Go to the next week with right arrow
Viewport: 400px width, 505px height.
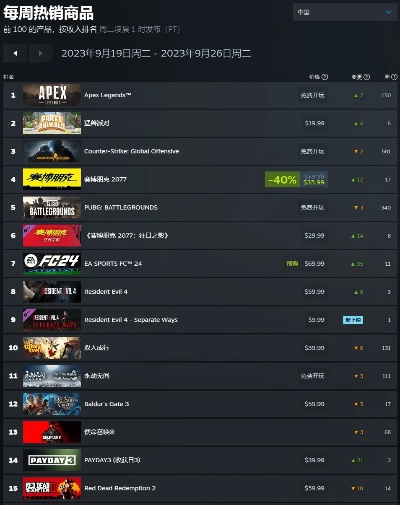click(x=40, y=53)
